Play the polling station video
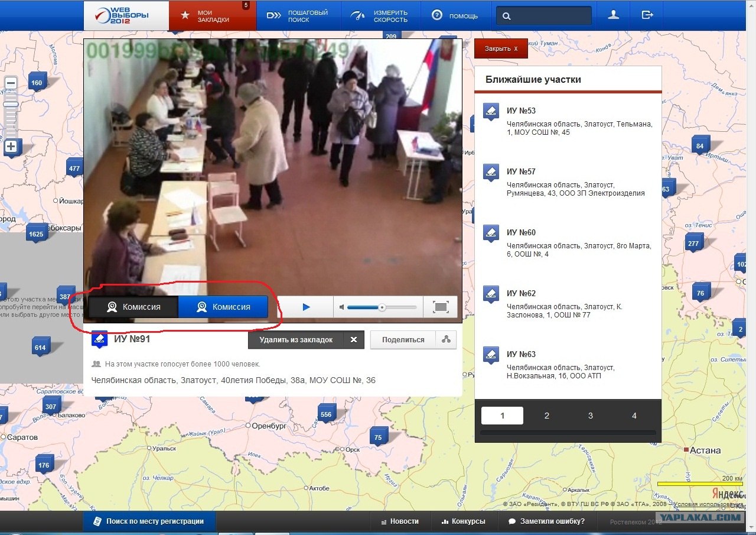 point(306,307)
